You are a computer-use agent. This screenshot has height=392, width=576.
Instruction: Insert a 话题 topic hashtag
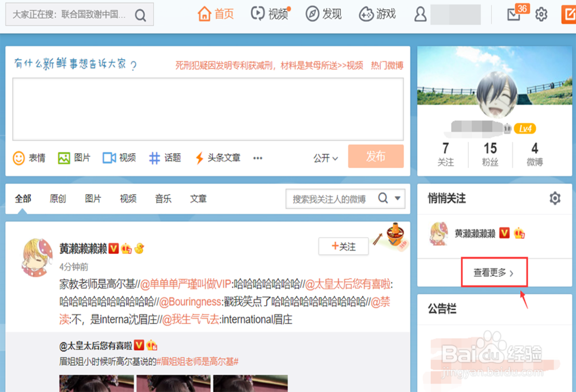(x=164, y=158)
